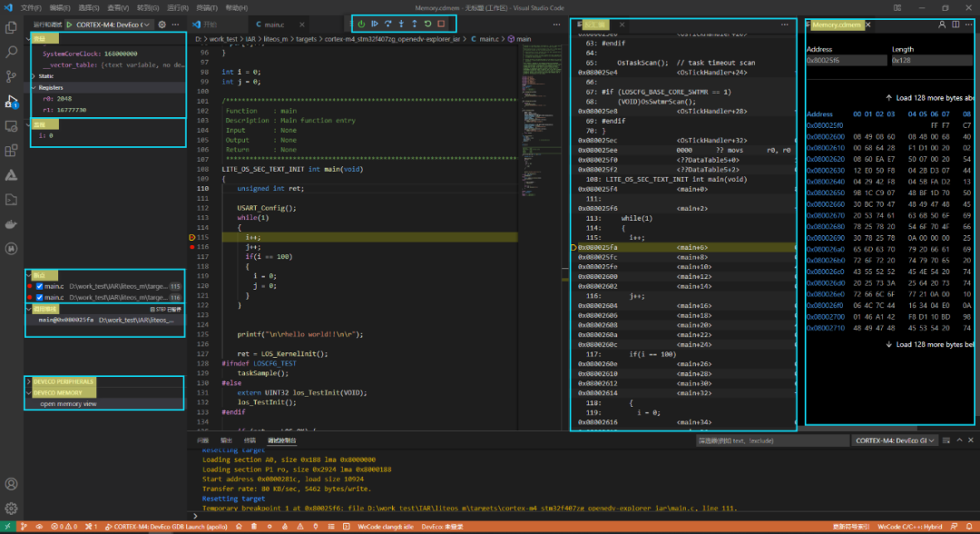Click open memory view
This screenshot has width=980, height=534.
[x=68, y=404]
